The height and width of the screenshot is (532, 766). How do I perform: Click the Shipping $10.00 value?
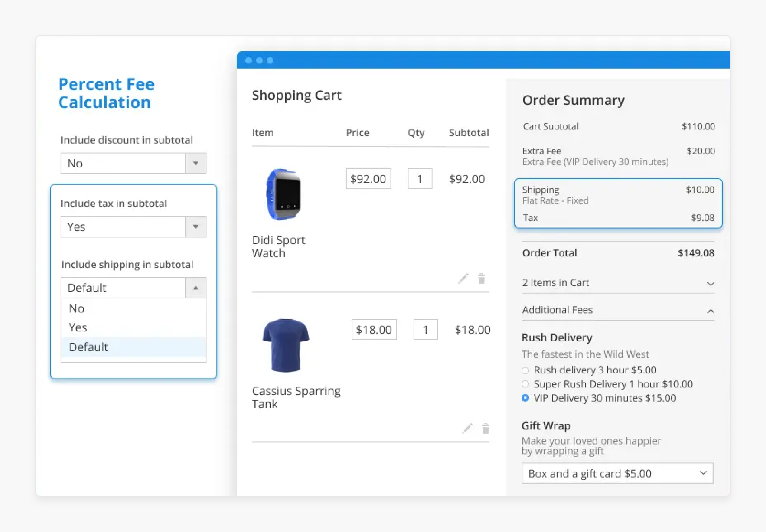700,190
